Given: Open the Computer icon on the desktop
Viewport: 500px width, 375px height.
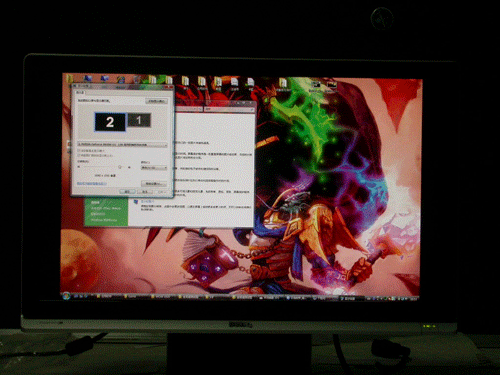Looking at the screenshot, I should coord(87,79).
